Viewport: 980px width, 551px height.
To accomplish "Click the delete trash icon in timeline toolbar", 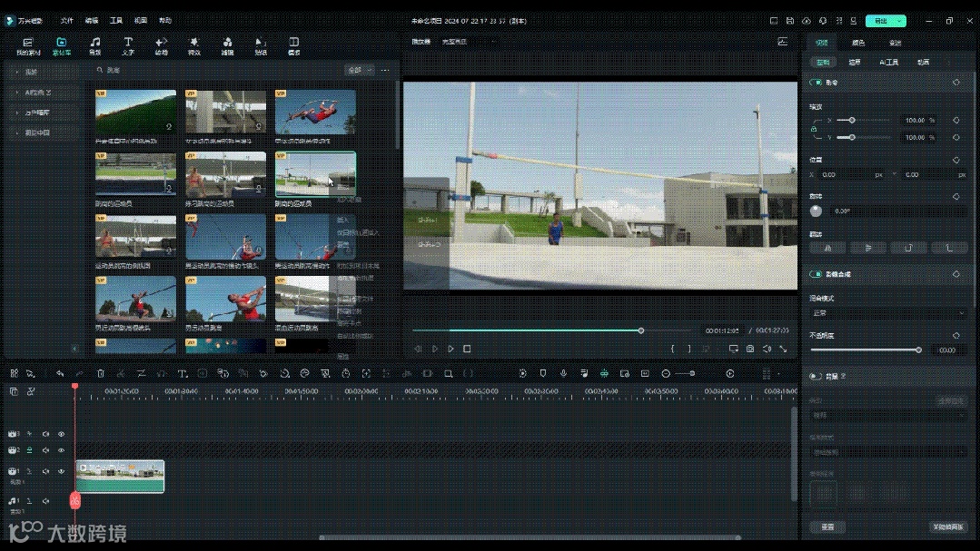I will tap(101, 373).
